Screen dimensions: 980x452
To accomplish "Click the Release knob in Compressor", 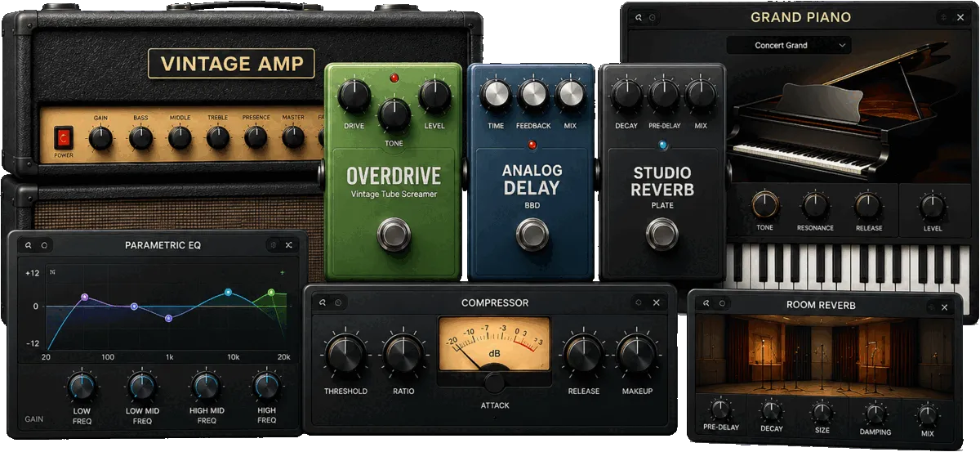I will 582,354.
